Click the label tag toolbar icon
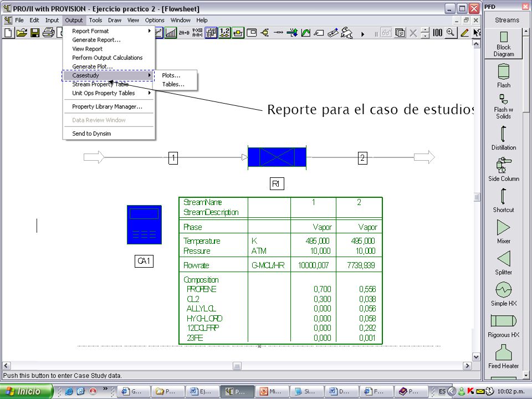Image resolution: width=532 pixels, height=399 pixels. tap(319, 33)
